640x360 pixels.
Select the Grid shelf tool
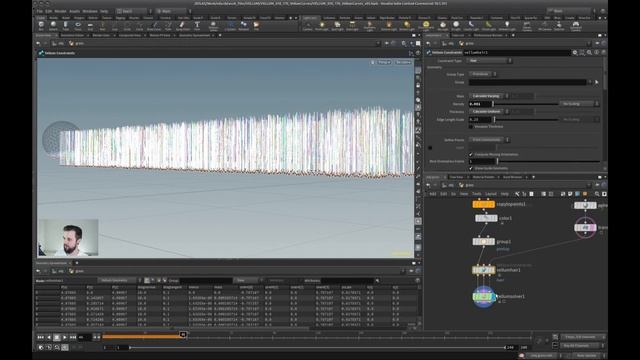click(90, 26)
